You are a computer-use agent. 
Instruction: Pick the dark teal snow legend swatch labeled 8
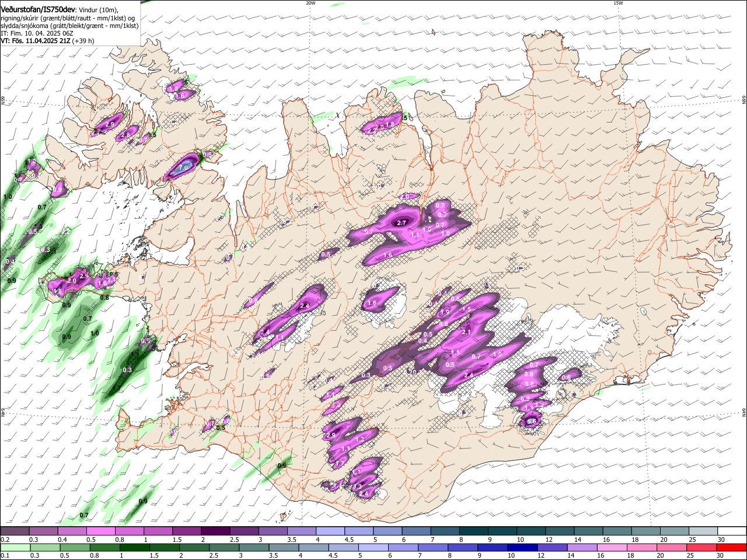pyautogui.click(x=473, y=531)
